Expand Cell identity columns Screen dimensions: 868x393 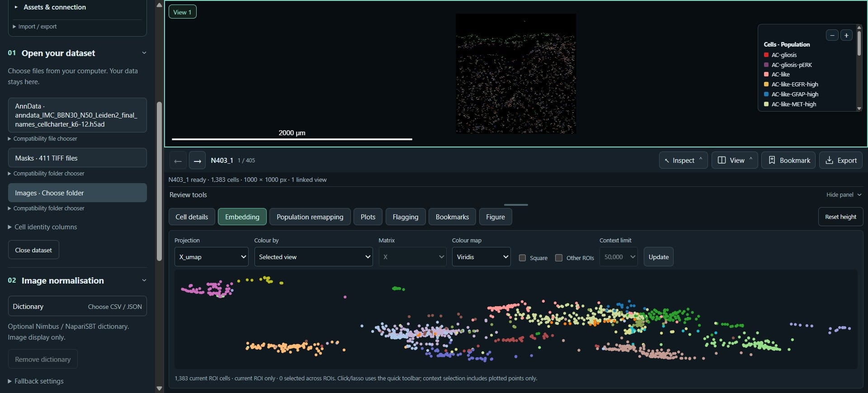coord(42,227)
